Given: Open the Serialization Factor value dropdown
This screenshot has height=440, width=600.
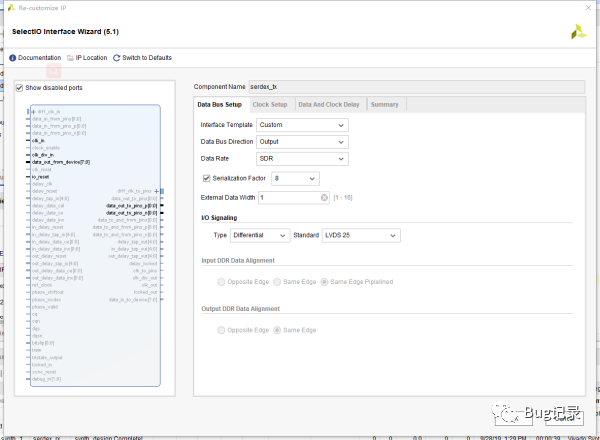Looking at the screenshot, I should [x=295, y=179].
